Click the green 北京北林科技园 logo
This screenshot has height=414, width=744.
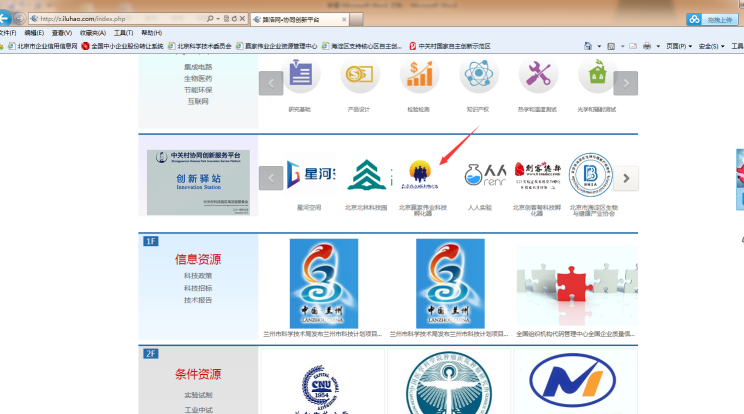(368, 175)
